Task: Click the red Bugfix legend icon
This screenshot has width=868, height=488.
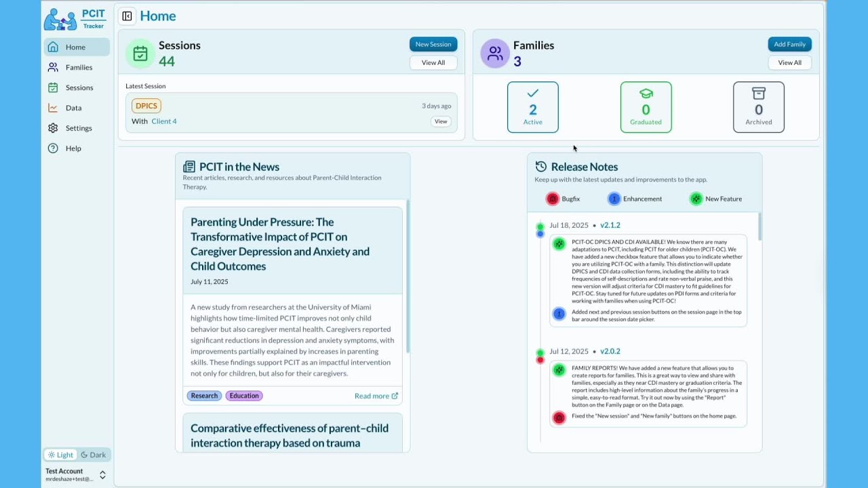Action: pos(553,199)
